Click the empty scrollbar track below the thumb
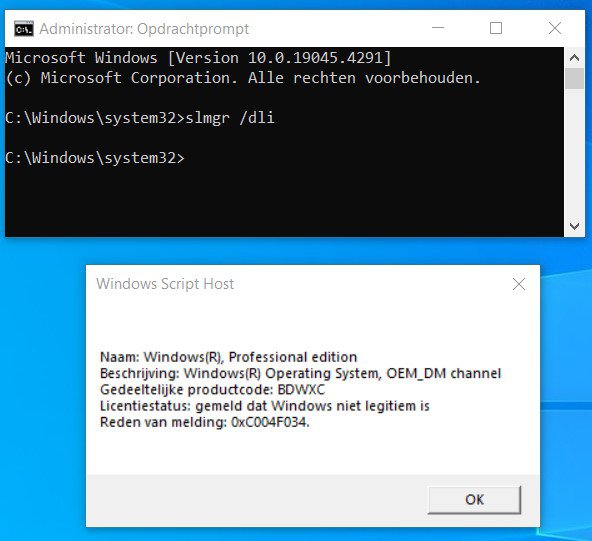Screen dimensions: 592x541 pyautogui.click(x=574, y=153)
